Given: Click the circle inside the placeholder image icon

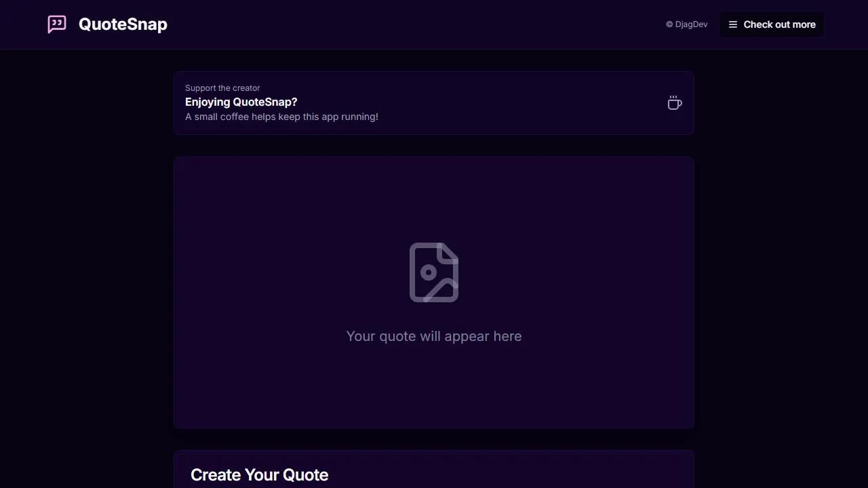Looking at the screenshot, I should [427, 274].
